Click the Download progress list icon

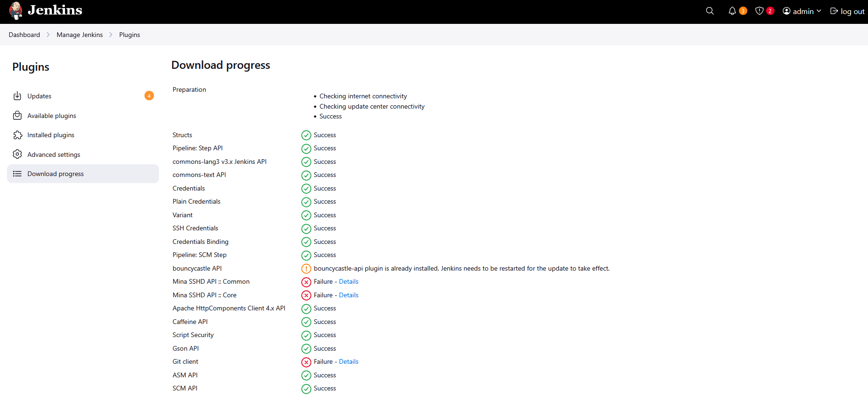[17, 174]
